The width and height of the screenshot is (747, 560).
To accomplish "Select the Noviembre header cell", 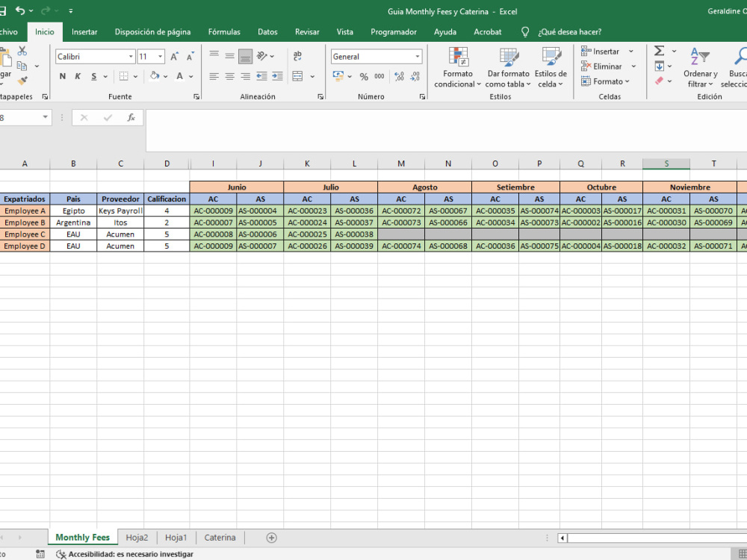I will click(x=689, y=187).
